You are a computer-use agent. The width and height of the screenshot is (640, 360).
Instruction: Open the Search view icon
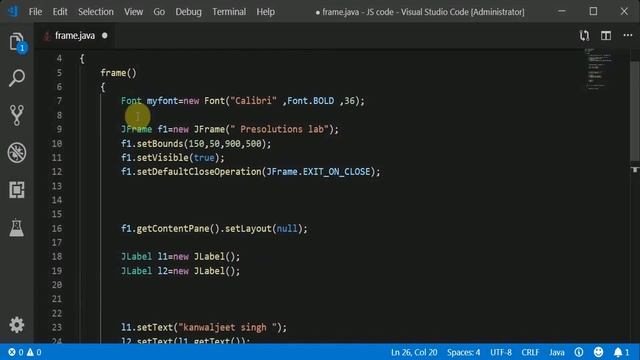[x=17, y=78]
